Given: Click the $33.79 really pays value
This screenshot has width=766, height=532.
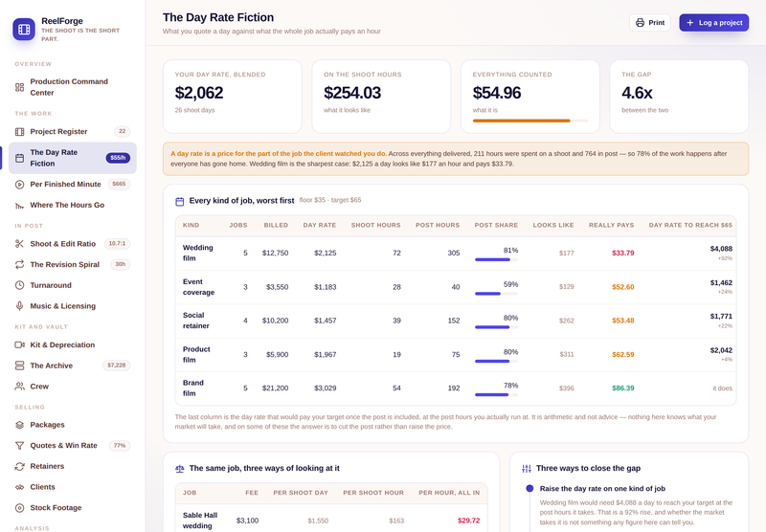Looking at the screenshot, I should coord(623,253).
